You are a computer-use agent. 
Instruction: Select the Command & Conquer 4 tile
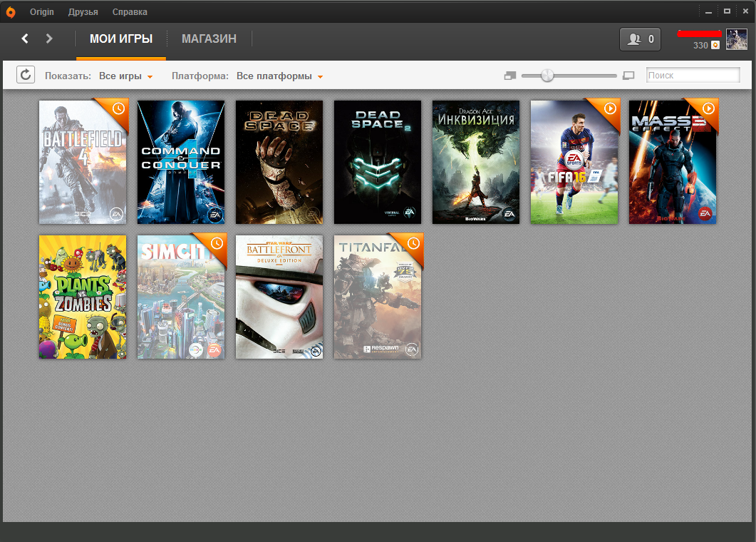point(181,162)
